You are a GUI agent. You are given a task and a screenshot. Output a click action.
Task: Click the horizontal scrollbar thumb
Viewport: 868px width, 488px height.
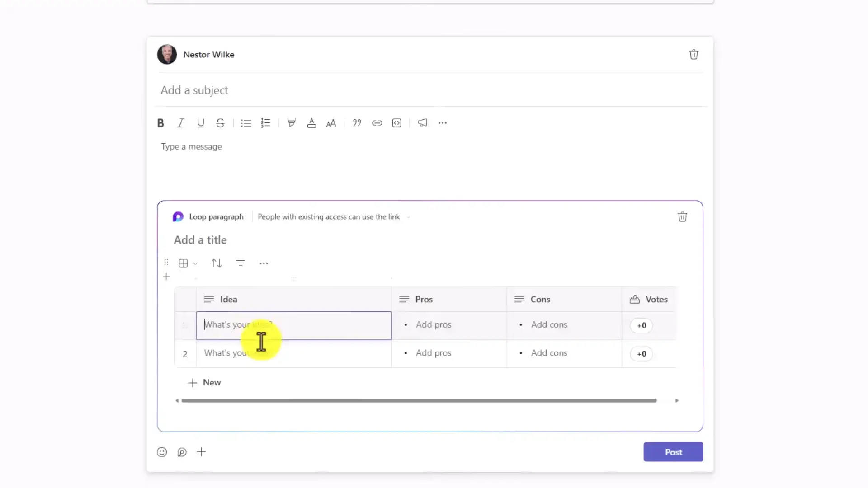tap(419, 401)
